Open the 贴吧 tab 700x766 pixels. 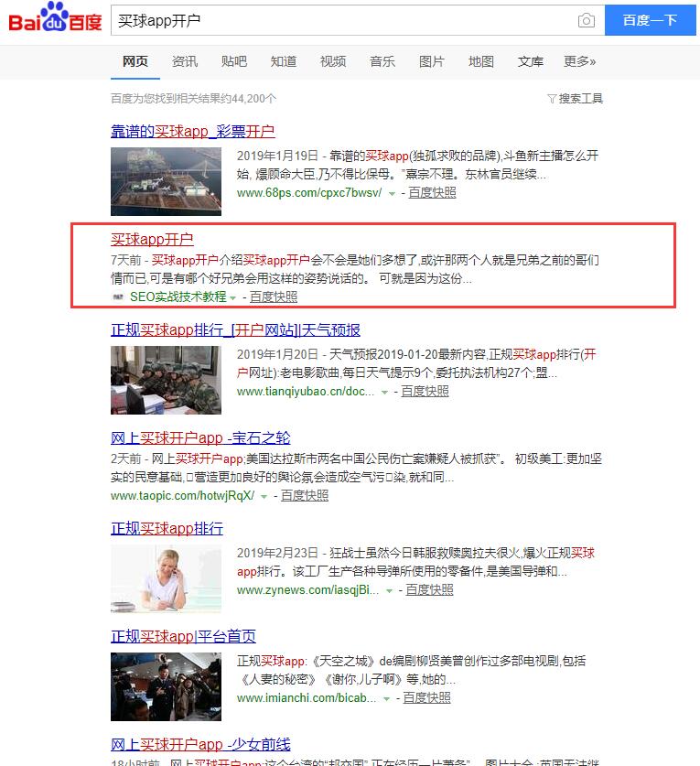point(234,61)
